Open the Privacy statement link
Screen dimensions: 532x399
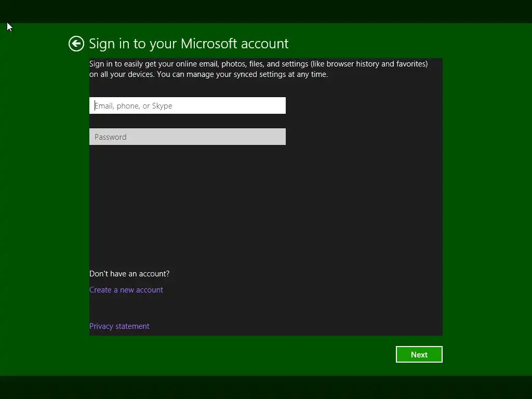[x=119, y=326]
